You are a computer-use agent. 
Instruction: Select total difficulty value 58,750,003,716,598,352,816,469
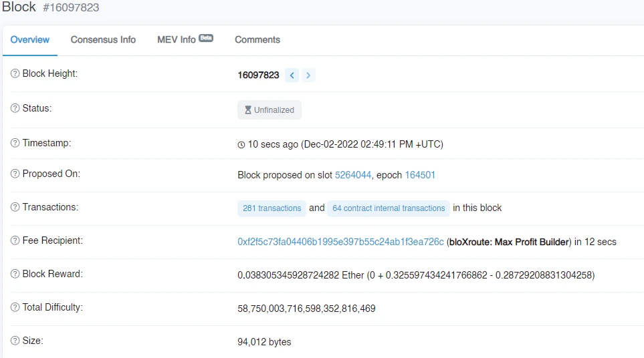pyautogui.click(x=306, y=309)
